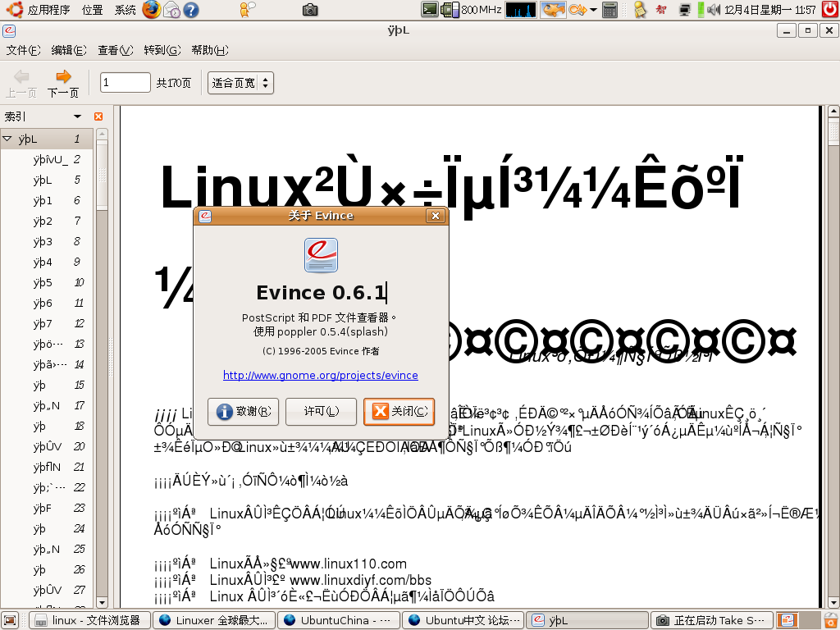Click the 许可(L) license button
This screenshot has height=630, width=840.
tap(321, 412)
